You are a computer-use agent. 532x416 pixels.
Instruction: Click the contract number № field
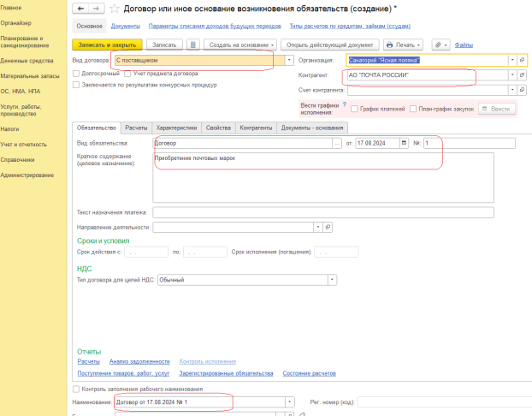[x=470, y=143]
